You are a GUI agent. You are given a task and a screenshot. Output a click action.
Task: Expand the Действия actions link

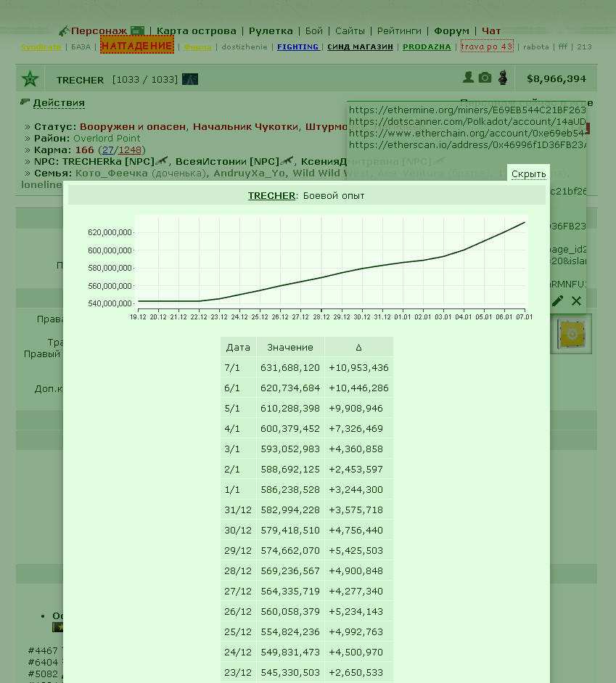pos(59,103)
